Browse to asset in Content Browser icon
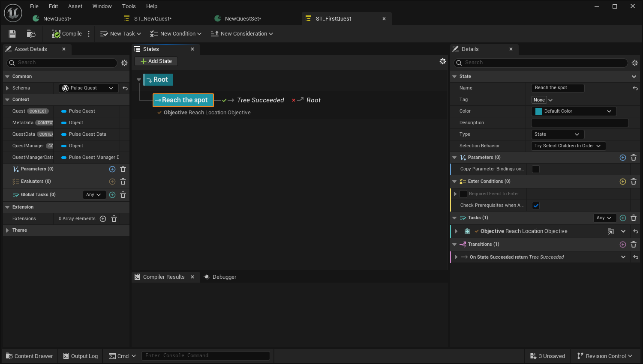Viewport: 643px width, 364px height. click(x=31, y=34)
